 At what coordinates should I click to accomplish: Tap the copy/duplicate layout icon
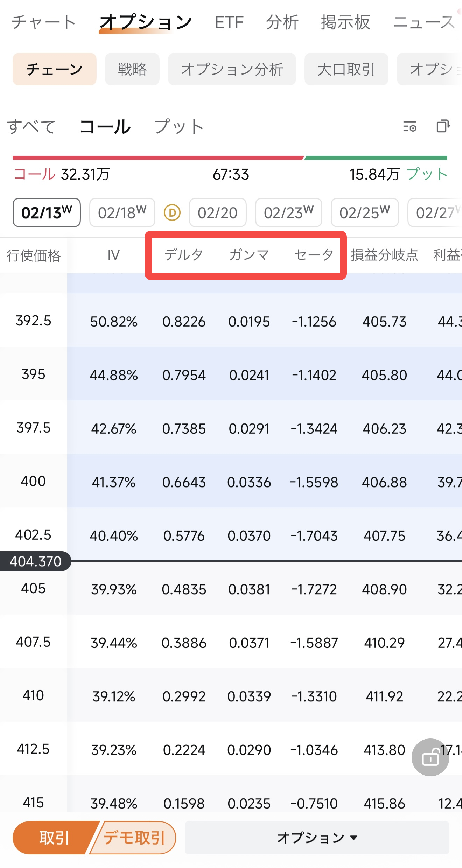(443, 126)
